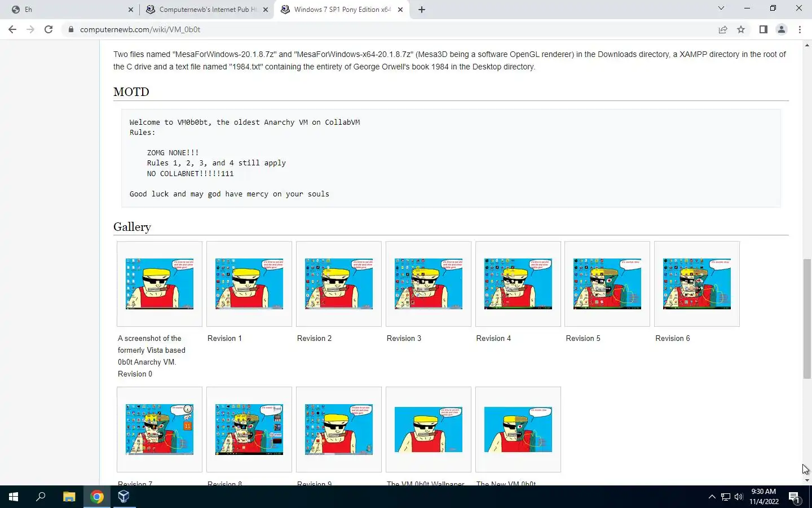Open File Explorer from taskbar

coord(69,497)
